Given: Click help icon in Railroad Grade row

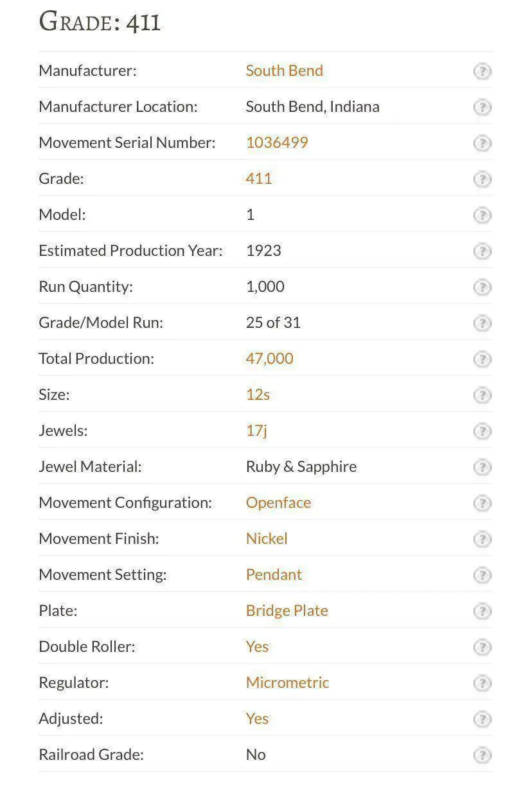Looking at the screenshot, I should click(x=482, y=755).
